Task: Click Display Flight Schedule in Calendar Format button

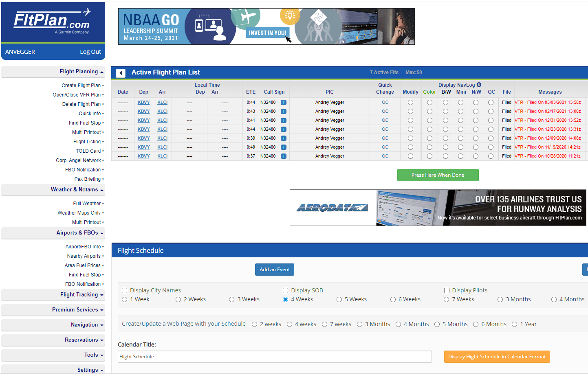Action: [497, 357]
